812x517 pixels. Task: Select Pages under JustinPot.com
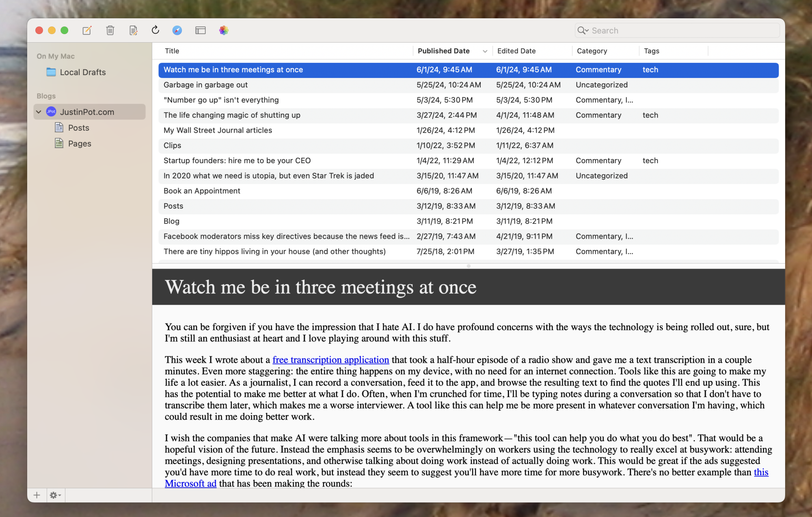(80, 144)
